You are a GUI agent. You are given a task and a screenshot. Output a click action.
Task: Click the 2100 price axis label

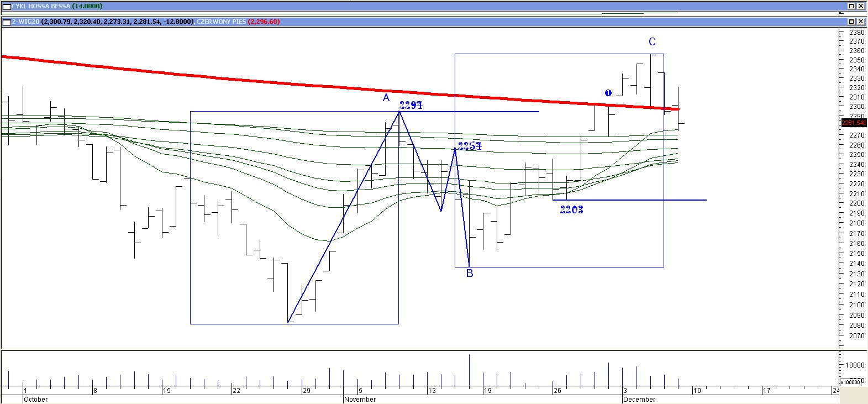857,305
